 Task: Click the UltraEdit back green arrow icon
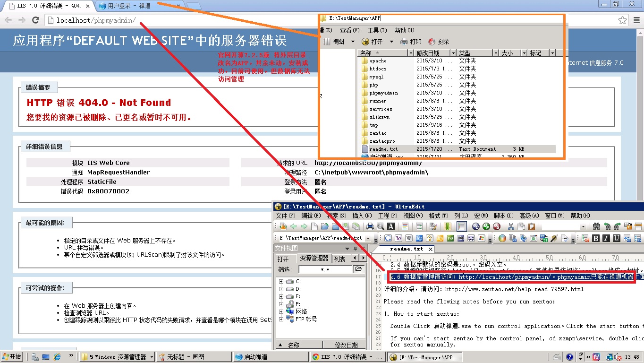[x=294, y=227]
